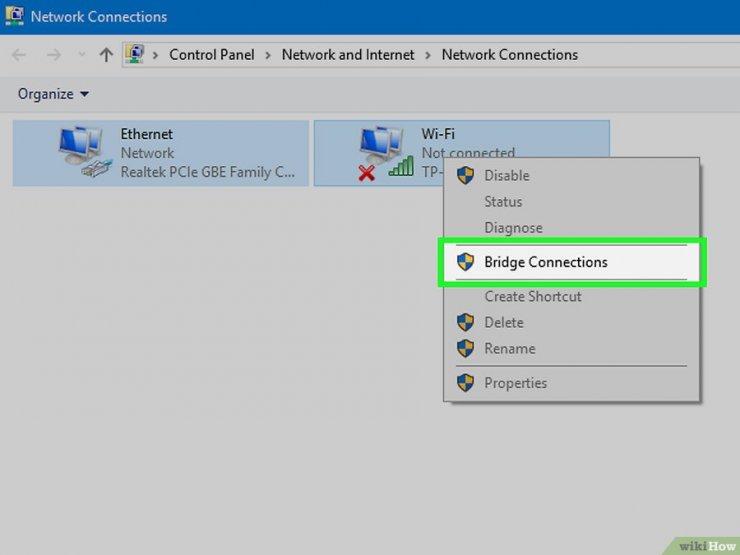This screenshot has height=555, width=740.
Task: Select Disable in the context menu
Action: [572, 176]
